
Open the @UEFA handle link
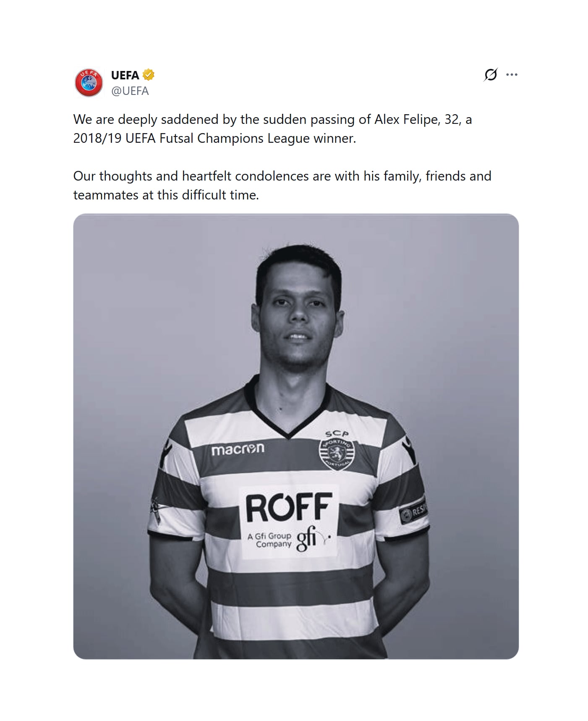coord(130,91)
